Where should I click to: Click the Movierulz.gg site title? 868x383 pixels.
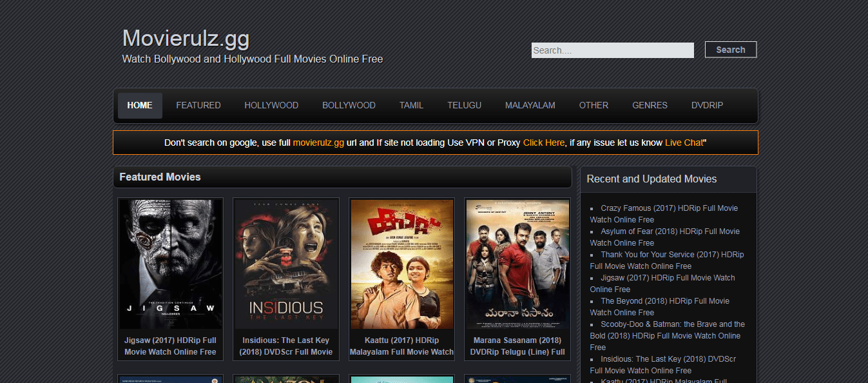[186, 39]
